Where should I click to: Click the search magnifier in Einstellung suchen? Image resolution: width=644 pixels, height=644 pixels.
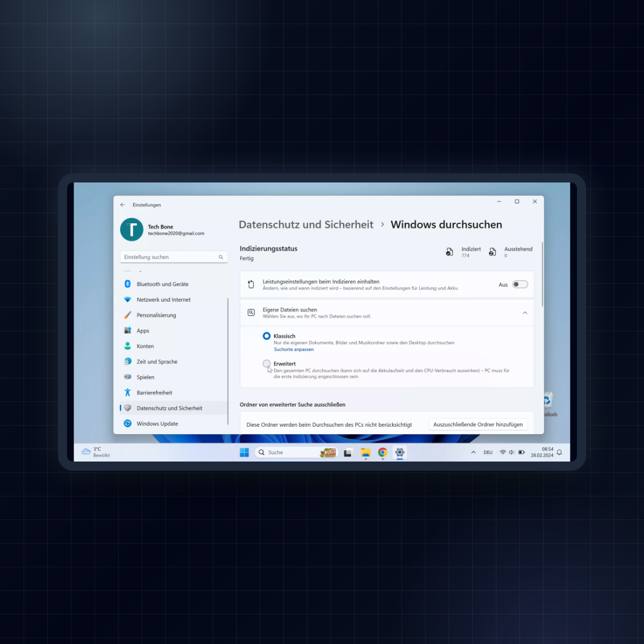(x=221, y=257)
